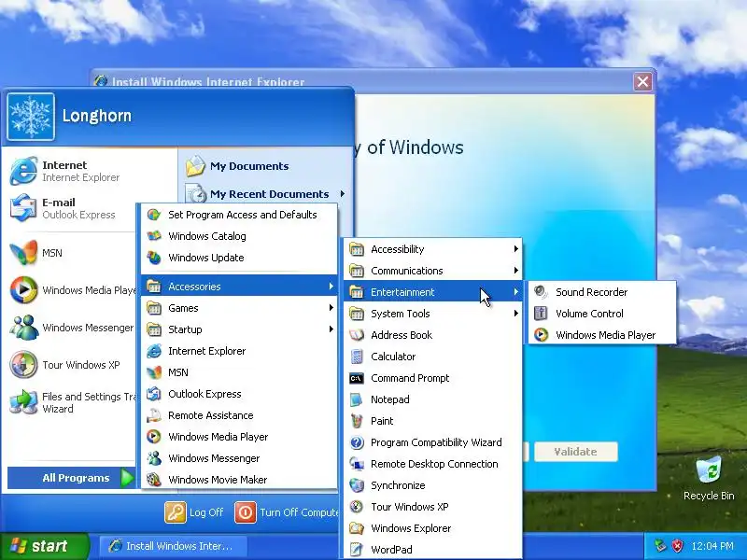The width and height of the screenshot is (747, 560).
Task: Select Tour Windows XP in Start menu left column
Action: pyautogui.click(x=72, y=365)
